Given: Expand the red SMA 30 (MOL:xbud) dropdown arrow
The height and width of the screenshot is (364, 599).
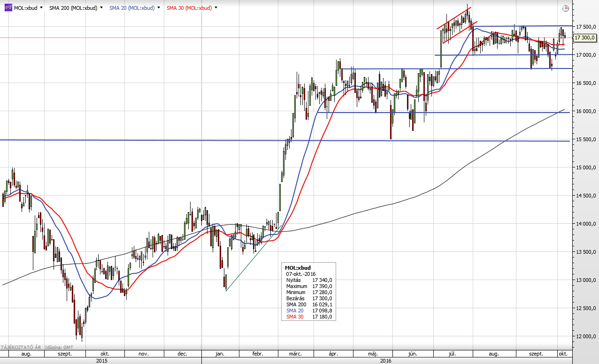Looking at the screenshot, I should [x=216, y=8].
